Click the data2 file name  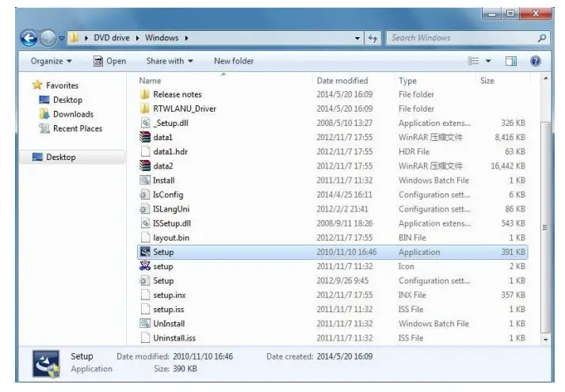click(x=163, y=166)
